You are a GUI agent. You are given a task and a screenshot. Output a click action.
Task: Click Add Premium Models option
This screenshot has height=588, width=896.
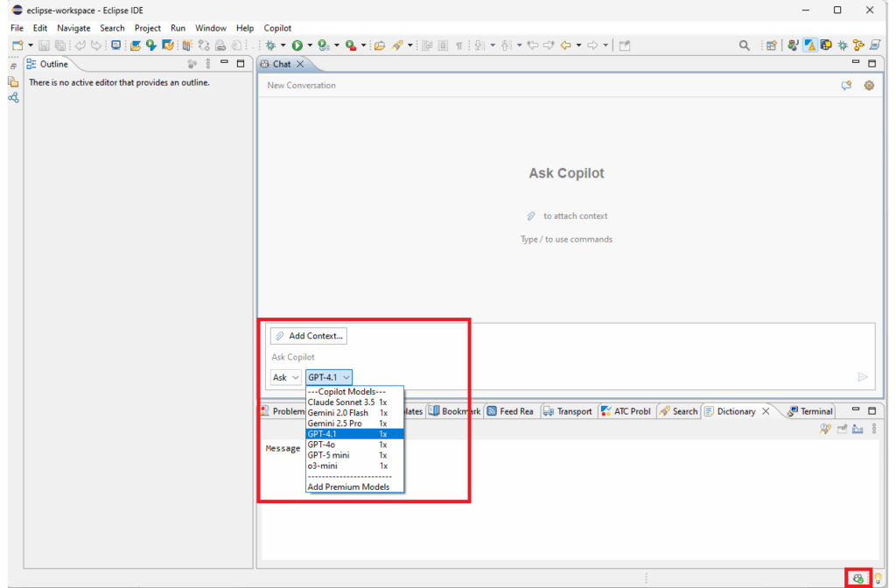348,486
